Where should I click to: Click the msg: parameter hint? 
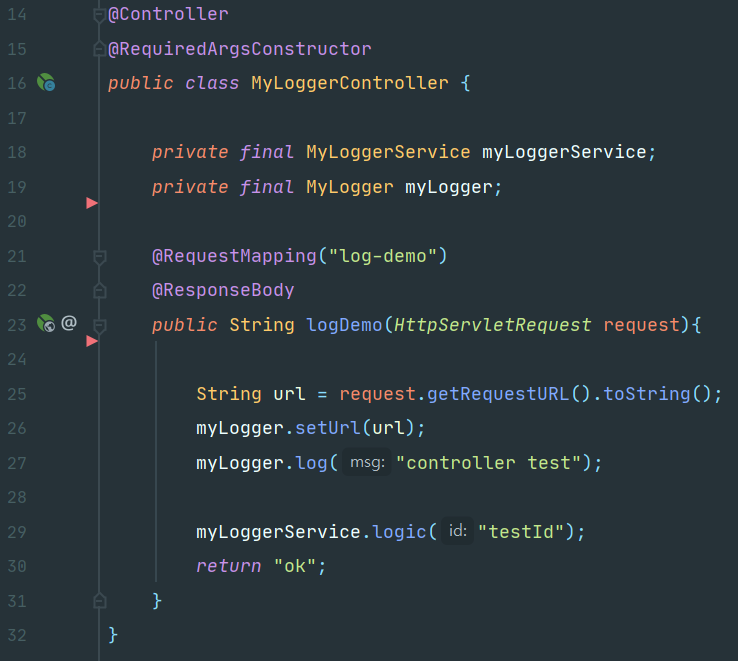point(367,462)
